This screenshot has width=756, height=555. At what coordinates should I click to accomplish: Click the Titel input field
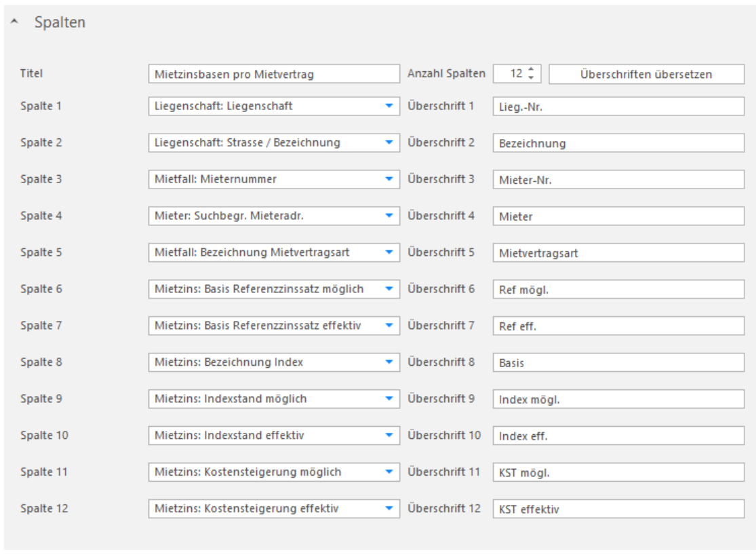[274, 74]
